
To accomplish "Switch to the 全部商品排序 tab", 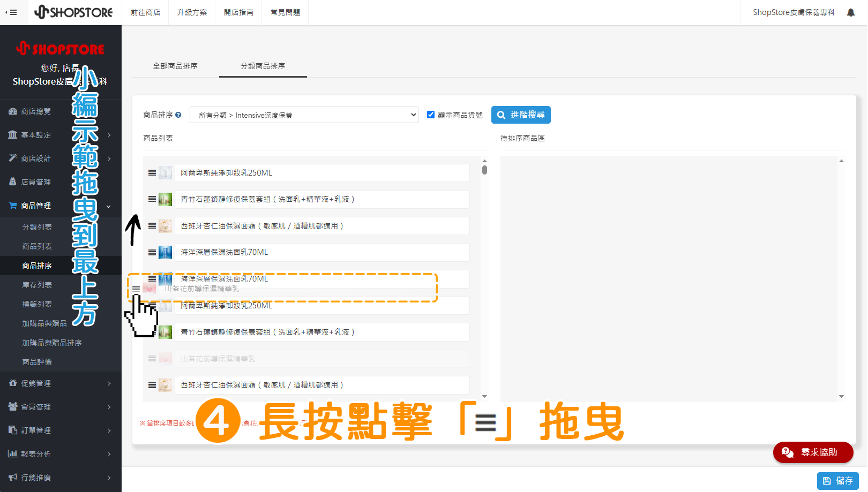I will pos(175,66).
